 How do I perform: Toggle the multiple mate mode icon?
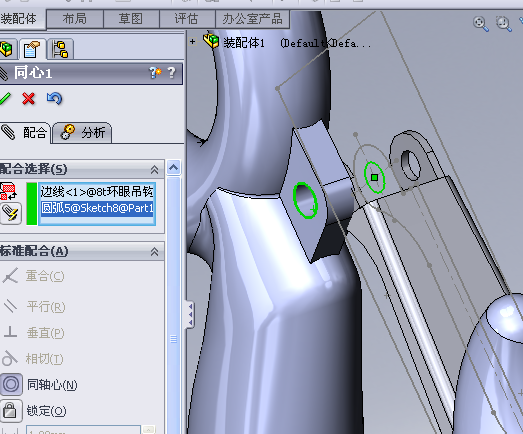(x=11, y=213)
